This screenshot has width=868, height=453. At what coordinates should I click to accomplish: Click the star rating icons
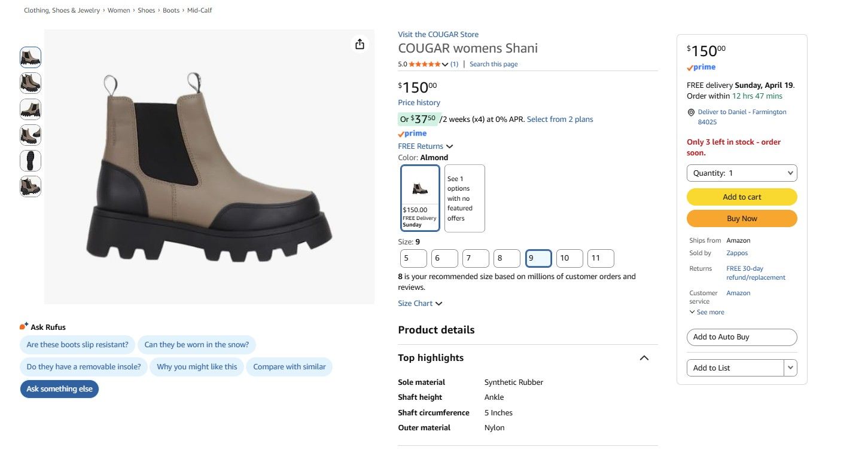(424, 65)
